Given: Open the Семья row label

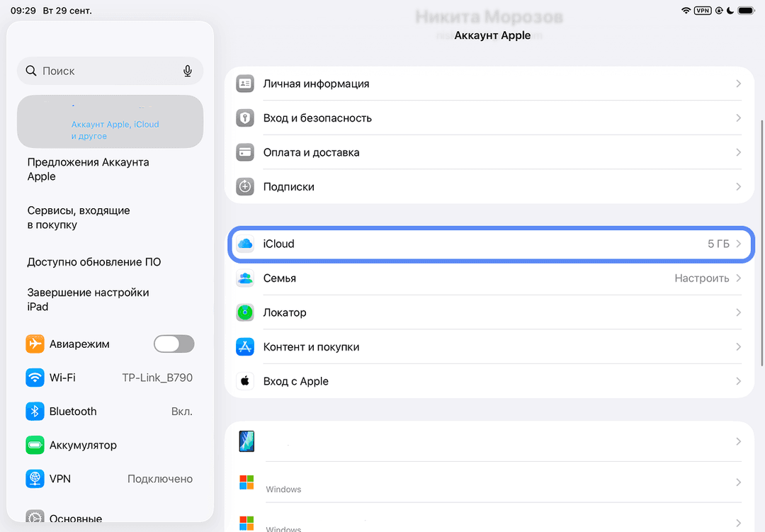Looking at the screenshot, I should [280, 278].
